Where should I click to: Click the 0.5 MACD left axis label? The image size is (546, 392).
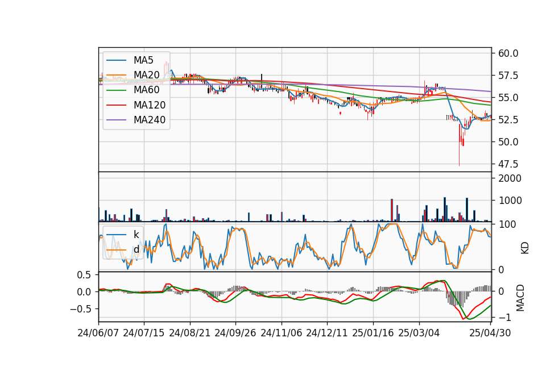click(x=84, y=275)
